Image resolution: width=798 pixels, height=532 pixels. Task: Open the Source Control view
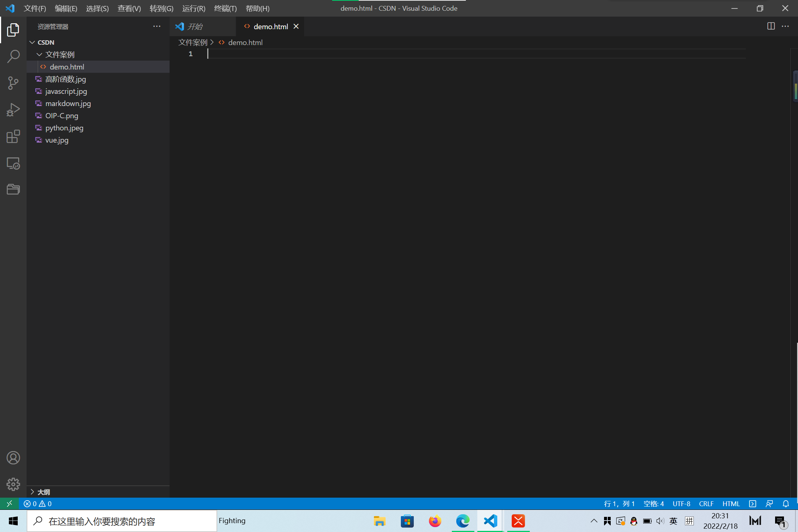[13, 83]
